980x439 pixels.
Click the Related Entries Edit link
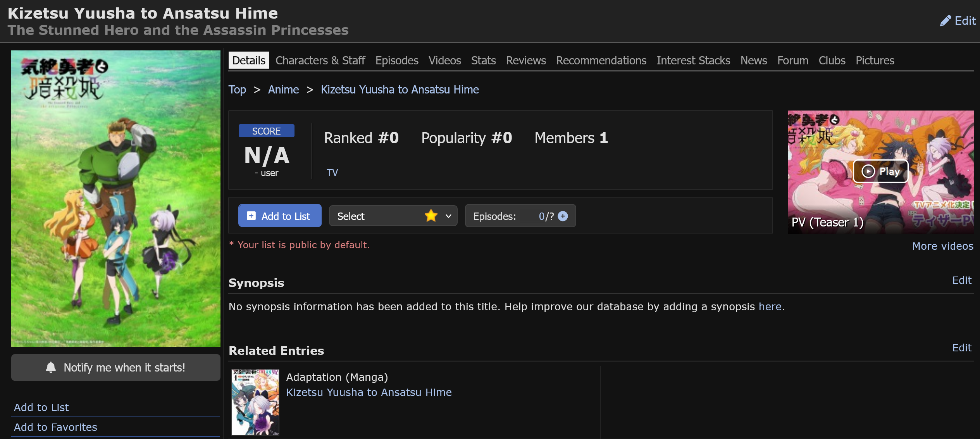click(961, 348)
